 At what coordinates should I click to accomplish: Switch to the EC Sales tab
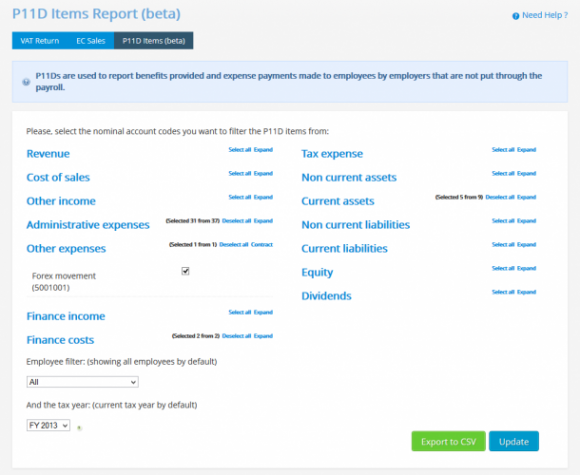point(91,41)
